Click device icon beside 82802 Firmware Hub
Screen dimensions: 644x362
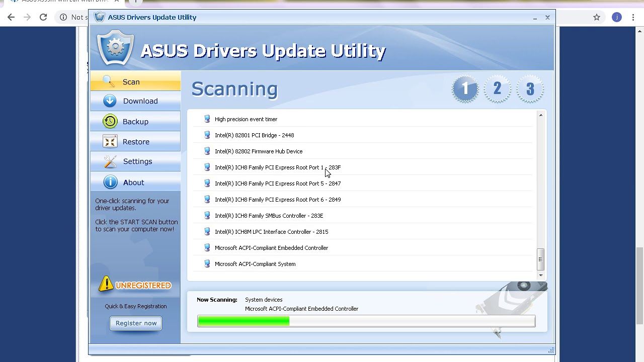coord(207,151)
